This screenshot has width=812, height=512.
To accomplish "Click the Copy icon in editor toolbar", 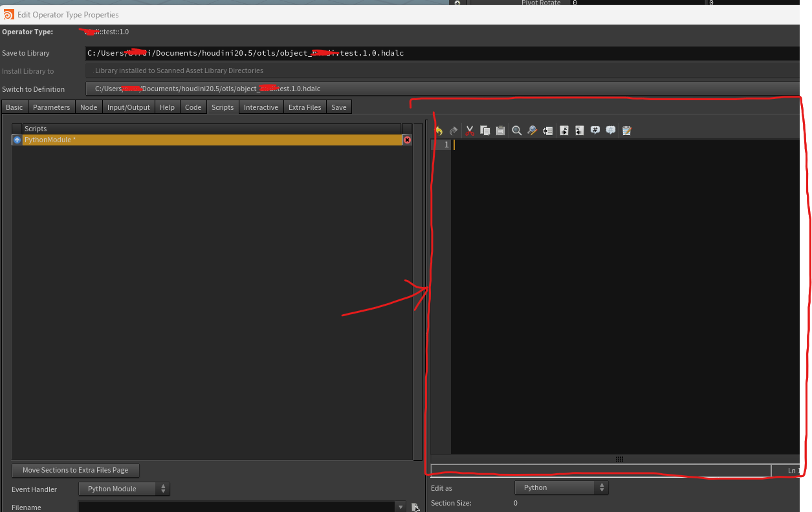I will (485, 131).
